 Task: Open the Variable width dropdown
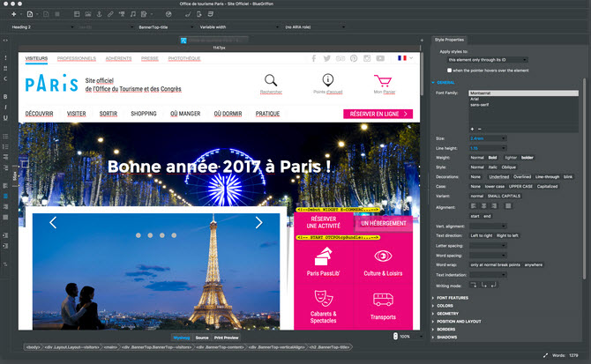(x=238, y=27)
